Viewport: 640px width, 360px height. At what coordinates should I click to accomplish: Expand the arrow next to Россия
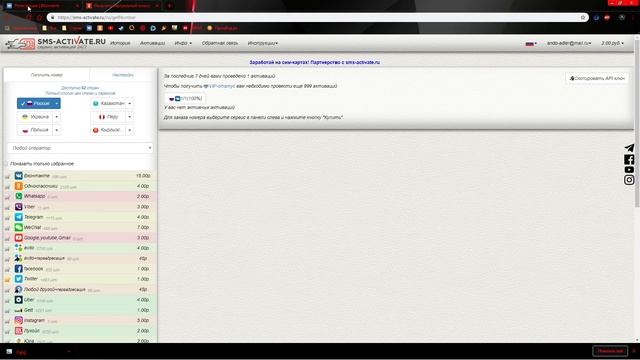point(57,103)
